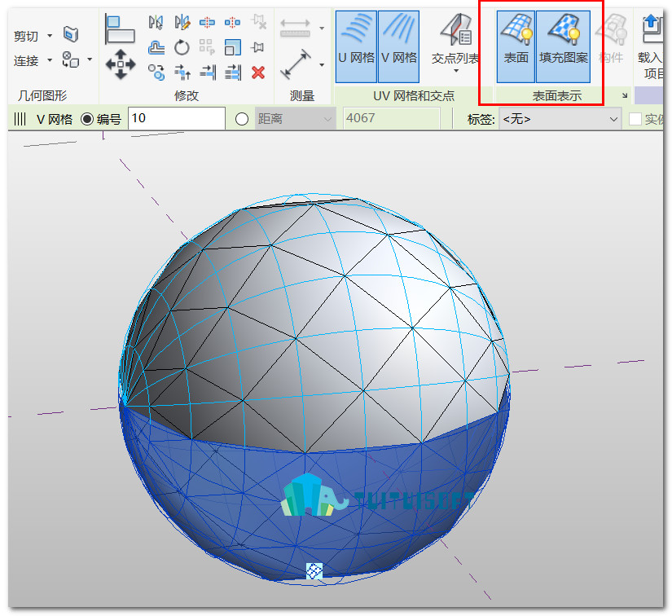672x616 pixels.
Task: Toggle the 表面 surface display button
Action: pos(516,46)
